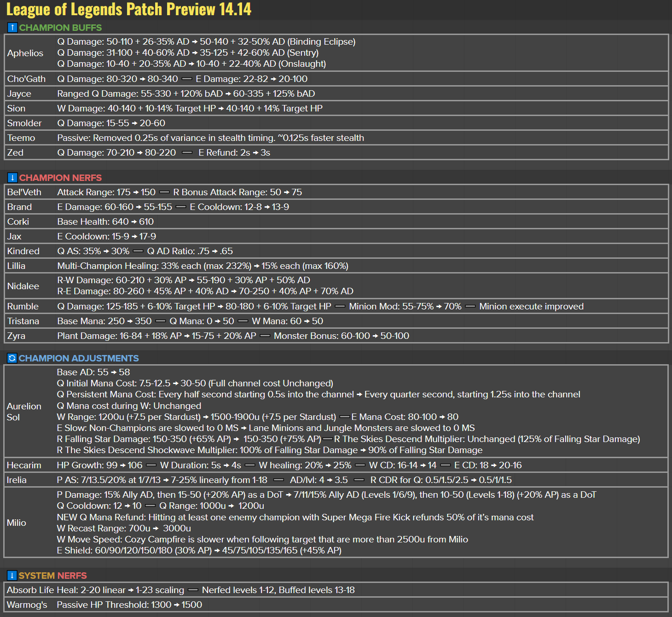The image size is (672, 617).
Task: Click the Warmog's row label
Action: [27, 605]
